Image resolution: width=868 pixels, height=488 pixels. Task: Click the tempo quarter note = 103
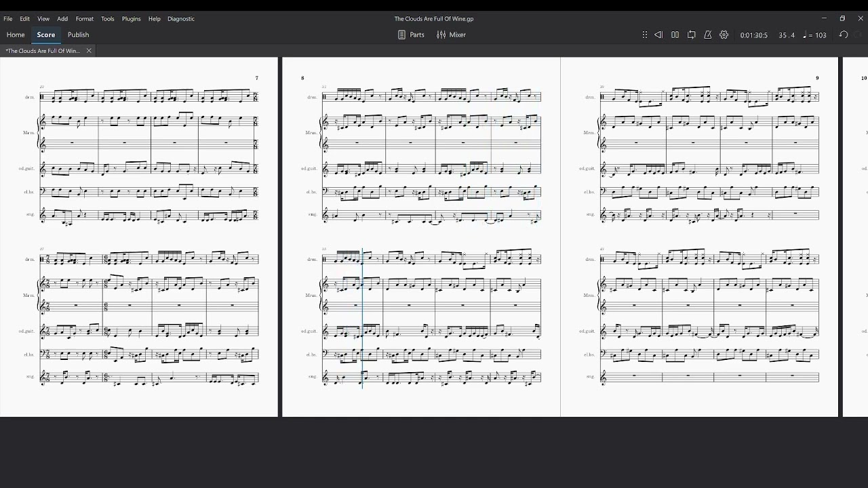[815, 35]
